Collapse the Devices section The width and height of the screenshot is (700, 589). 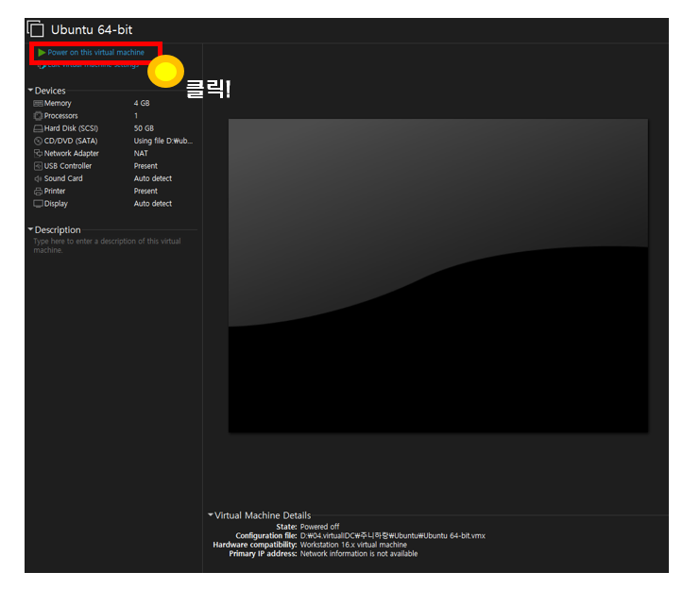(30, 90)
